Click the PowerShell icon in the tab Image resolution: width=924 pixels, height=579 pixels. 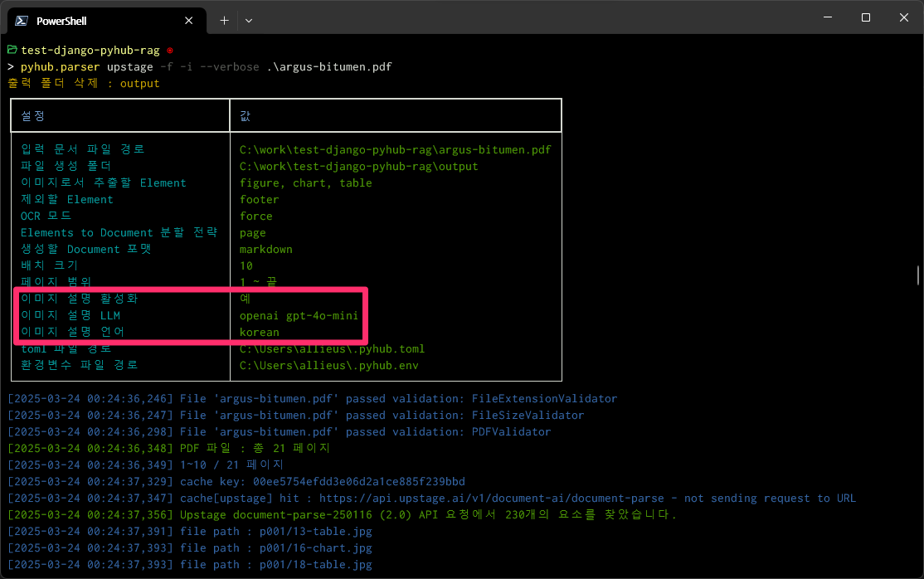[x=22, y=20]
